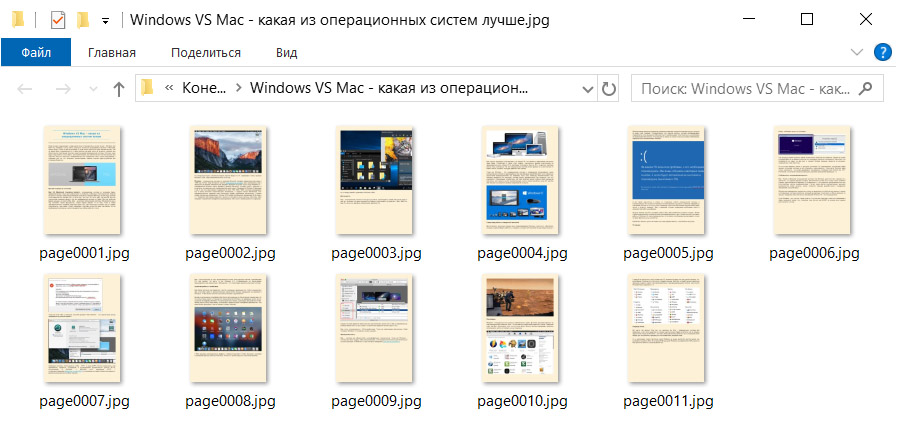Minimize the Explorer window
This screenshot has width=897, height=441.
[x=748, y=20]
